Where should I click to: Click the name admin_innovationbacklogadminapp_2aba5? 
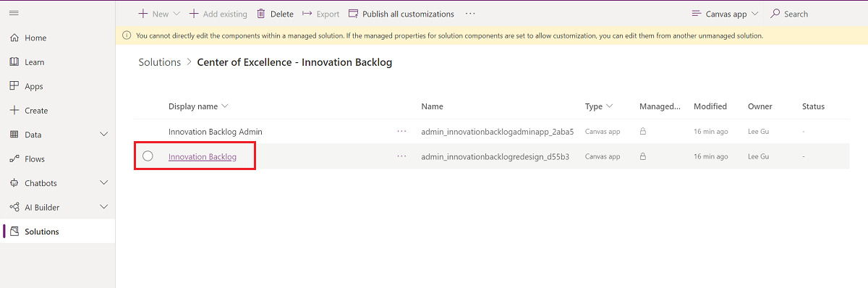(x=498, y=132)
